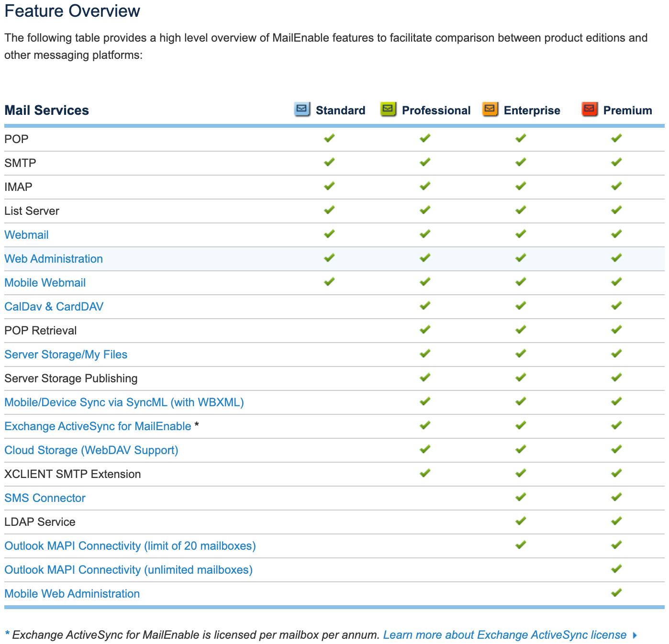Click Professional checkmark in Exchange ActiveSync row
Screen dimensions: 669x644
point(425,425)
